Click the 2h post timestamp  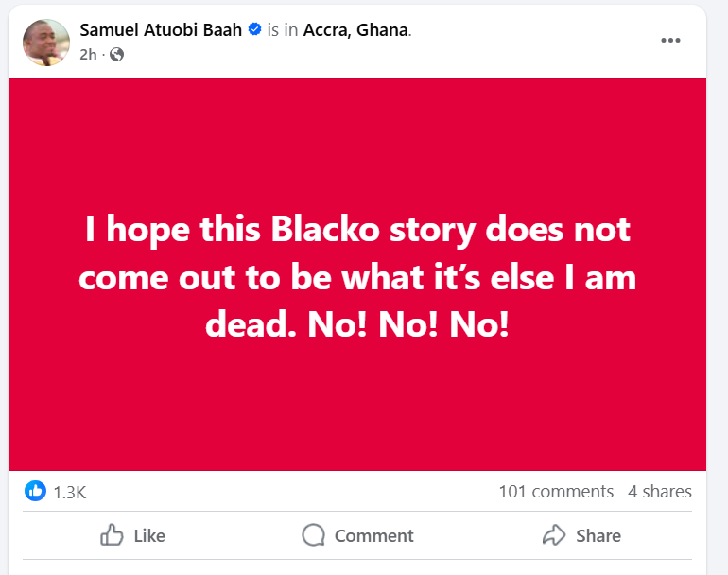point(87,55)
